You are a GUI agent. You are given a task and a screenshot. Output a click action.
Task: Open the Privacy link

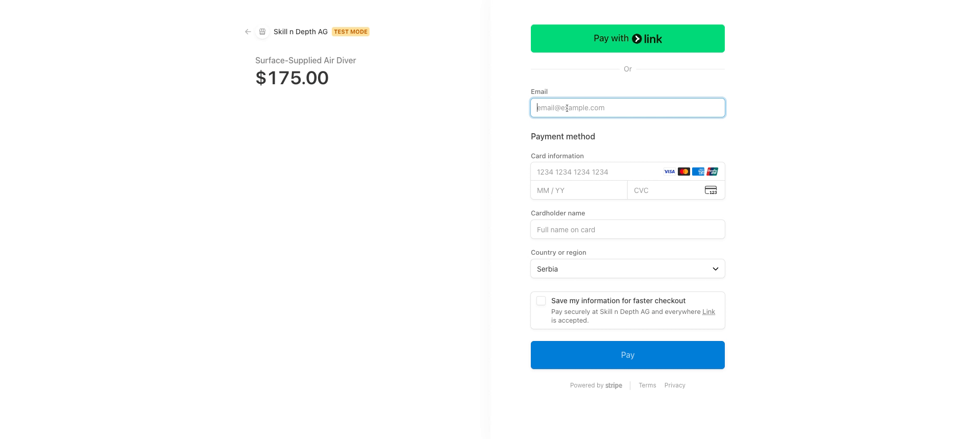coord(675,385)
